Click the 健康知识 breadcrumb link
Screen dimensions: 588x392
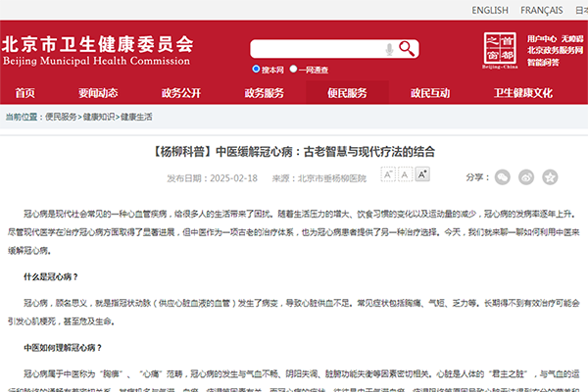point(97,117)
